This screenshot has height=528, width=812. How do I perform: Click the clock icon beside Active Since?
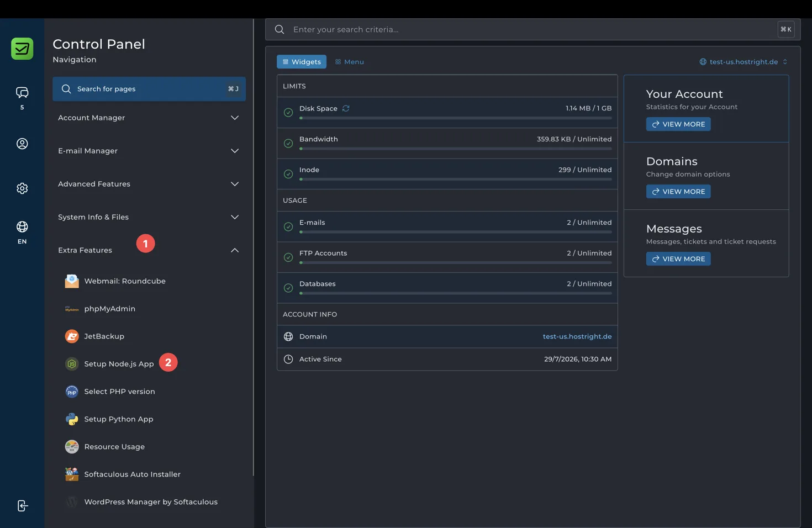(x=288, y=359)
